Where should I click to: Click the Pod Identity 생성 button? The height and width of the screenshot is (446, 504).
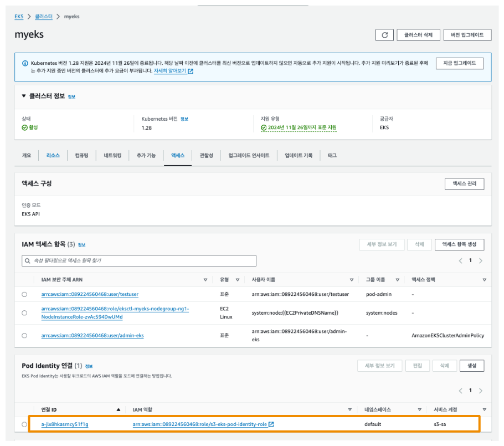[472, 366]
